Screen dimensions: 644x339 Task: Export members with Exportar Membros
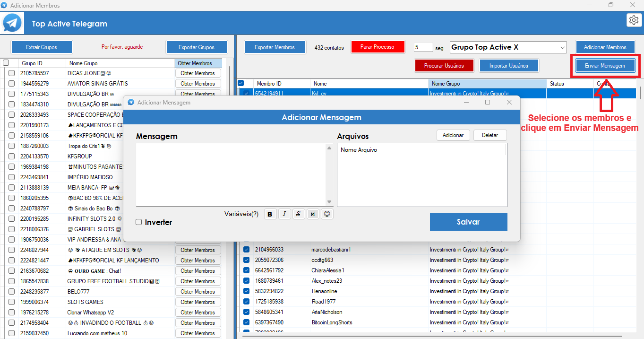click(x=275, y=47)
